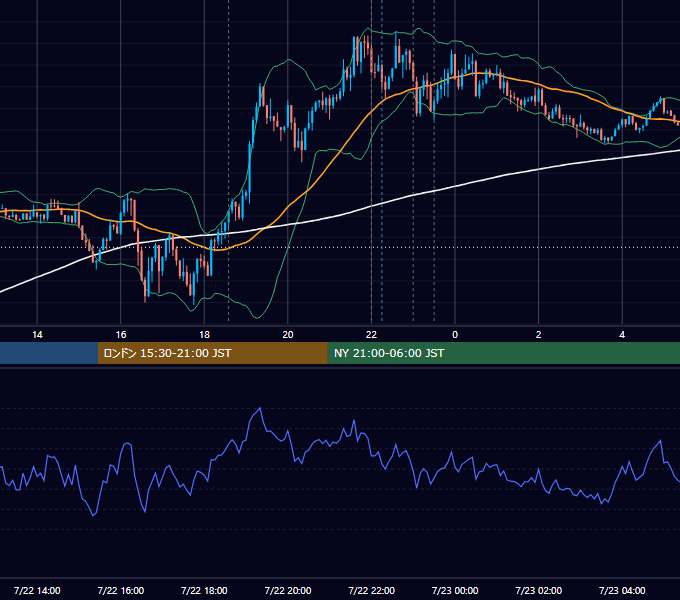This screenshot has width=680, height=600.
Task: Click the 7/23 02:00 label on oscillator axis
Action: 538,590
